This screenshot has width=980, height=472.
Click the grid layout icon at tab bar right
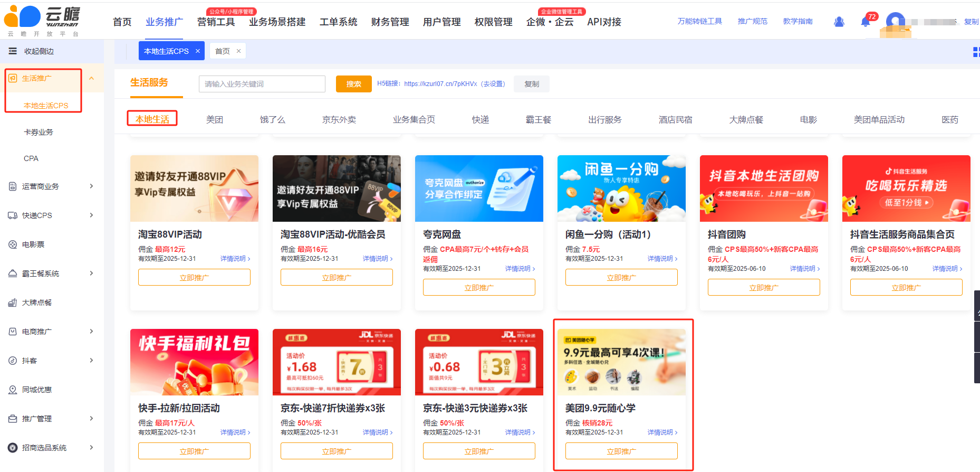(x=976, y=52)
